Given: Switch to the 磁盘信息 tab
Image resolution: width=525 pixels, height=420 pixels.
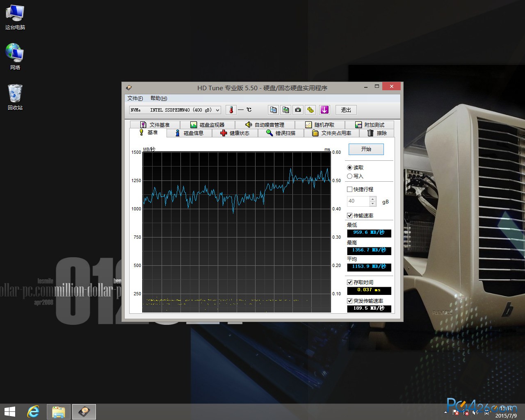Looking at the screenshot, I should pos(189,133).
